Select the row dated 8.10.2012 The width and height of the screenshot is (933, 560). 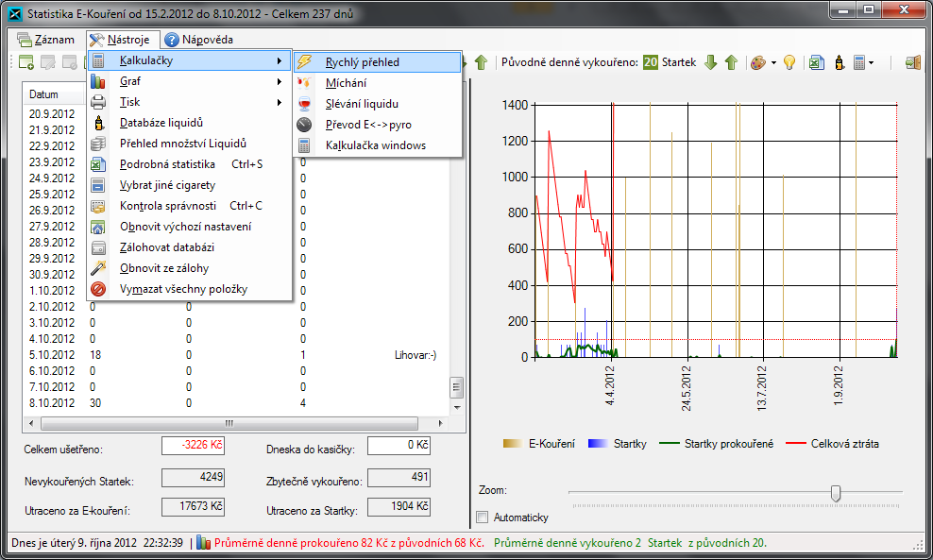(236, 403)
